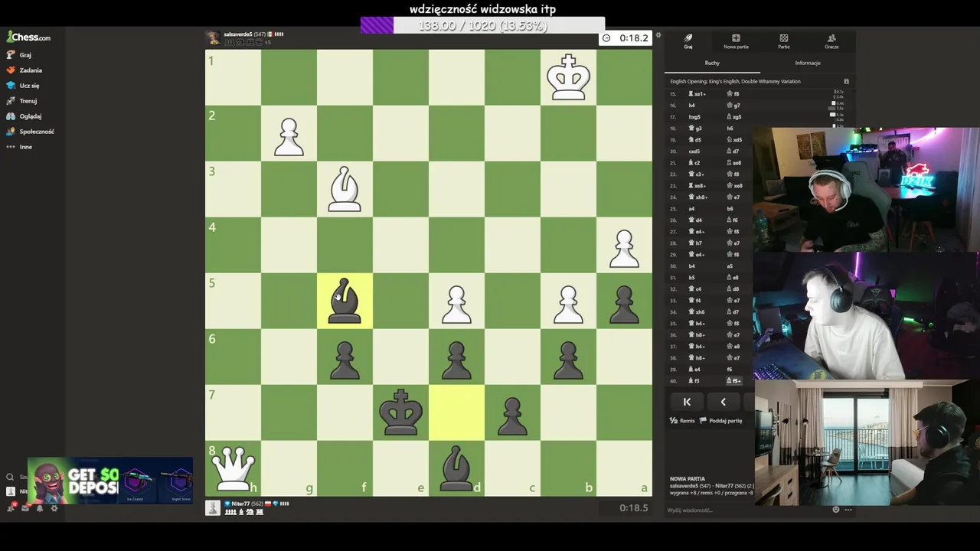This screenshot has height=551, width=980.
Task: Open the Oglądaj menu item
Action: 24,116
